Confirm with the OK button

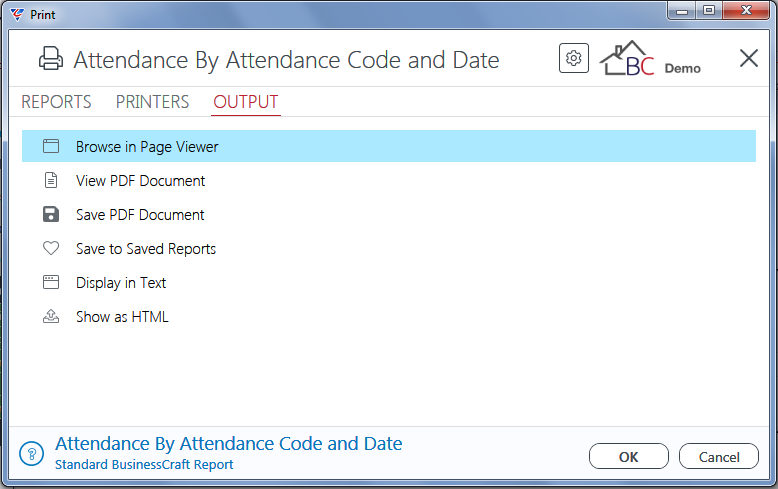coord(629,456)
